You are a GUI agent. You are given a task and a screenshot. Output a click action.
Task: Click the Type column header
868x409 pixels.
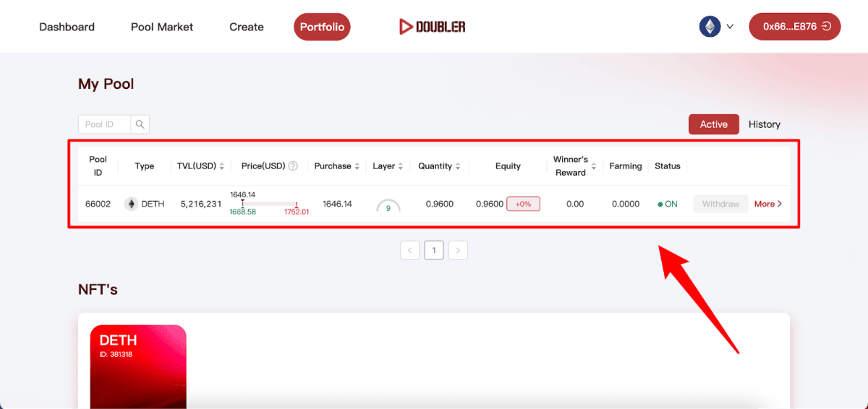click(145, 166)
